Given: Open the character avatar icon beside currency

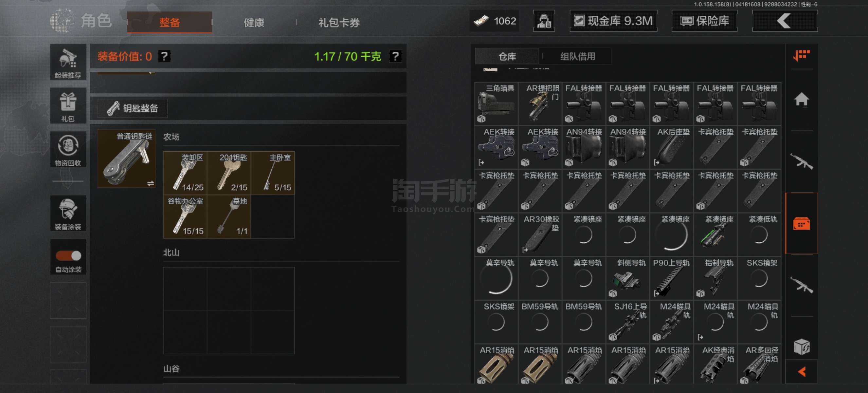Looking at the screenshot, I should 544,21.
